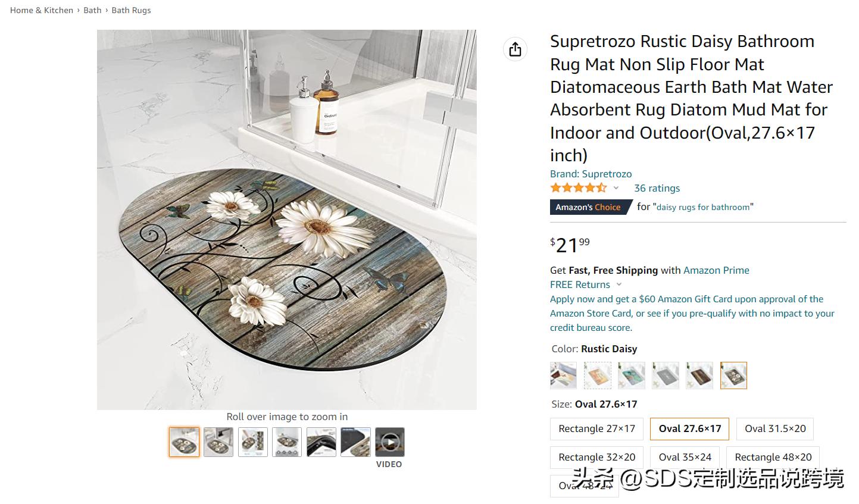859x504 pixels.
Task: Click the star rating icons
Action: point(578,188)
